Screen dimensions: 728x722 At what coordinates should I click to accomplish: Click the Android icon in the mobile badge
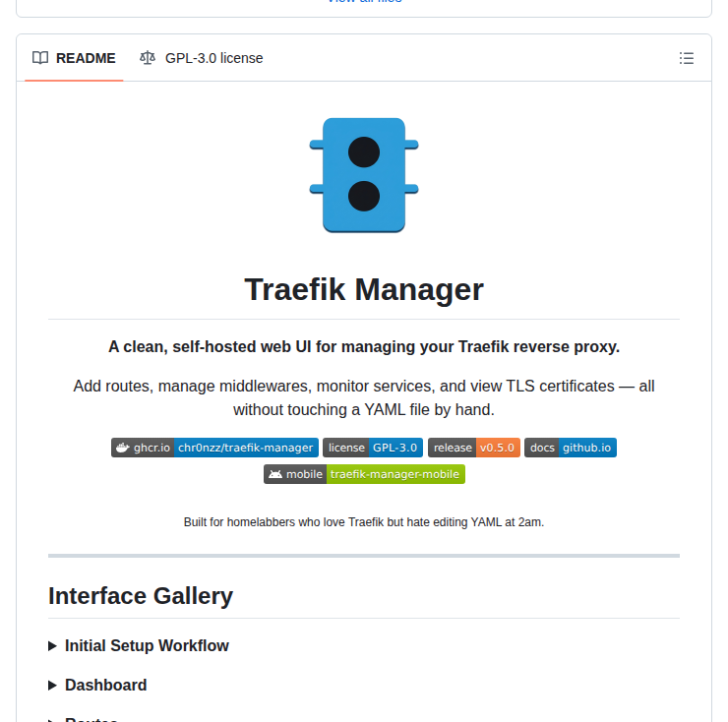[275, 474]
